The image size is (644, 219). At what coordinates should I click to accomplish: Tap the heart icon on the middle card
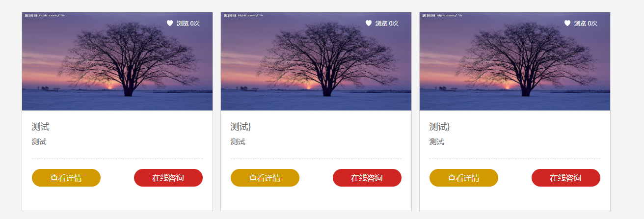click(369, 23)
